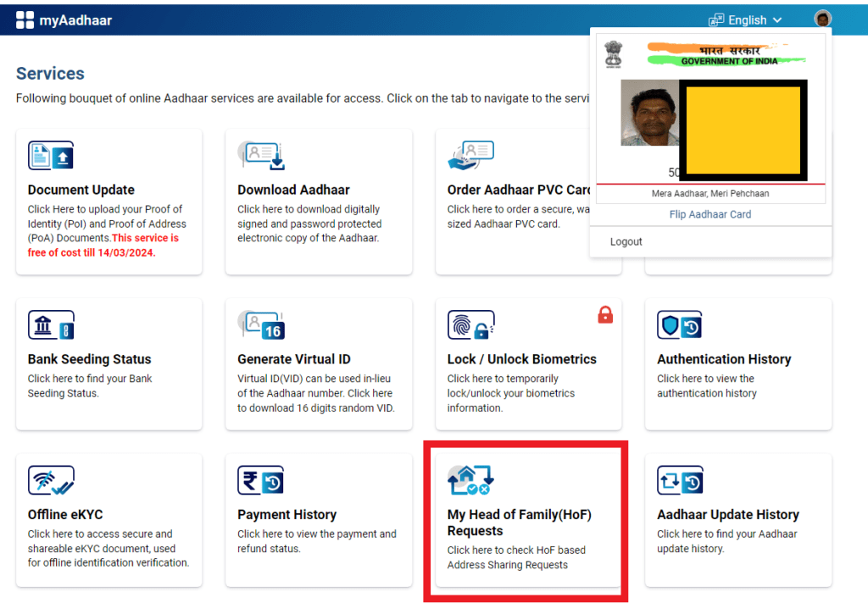The width and height of the screenshot is (868, 609).
Task: Click the Aadhaar card holder photo
Action: [x=650, y=113]
